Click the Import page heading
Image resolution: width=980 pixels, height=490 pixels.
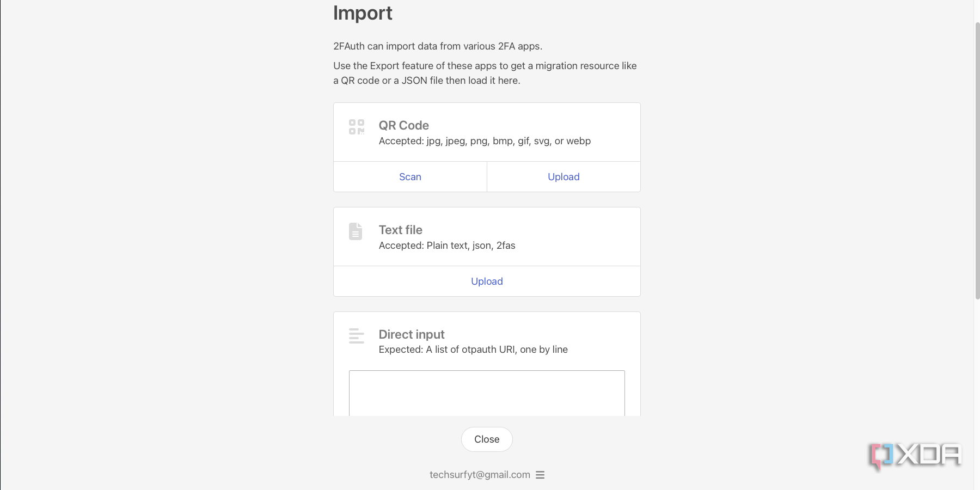363,13
